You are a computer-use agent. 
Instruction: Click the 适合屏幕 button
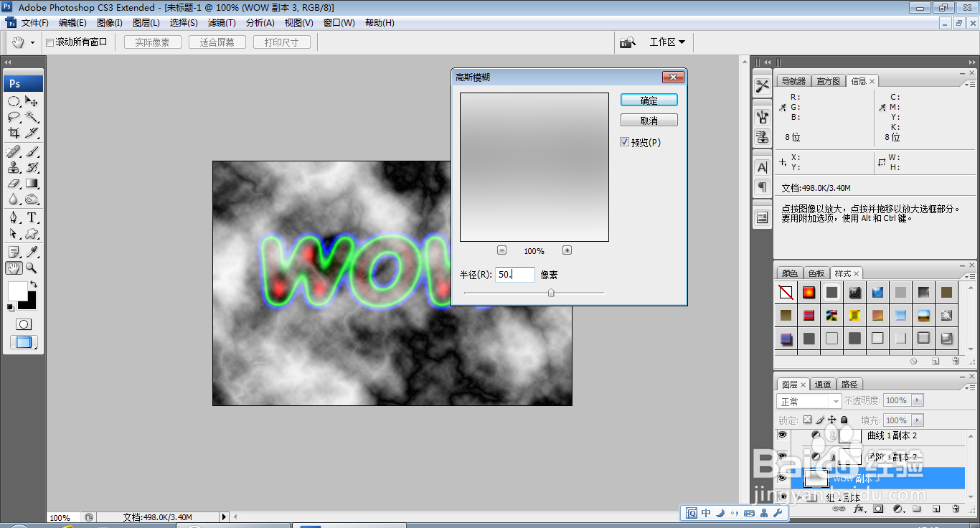[x=217, y=42]
